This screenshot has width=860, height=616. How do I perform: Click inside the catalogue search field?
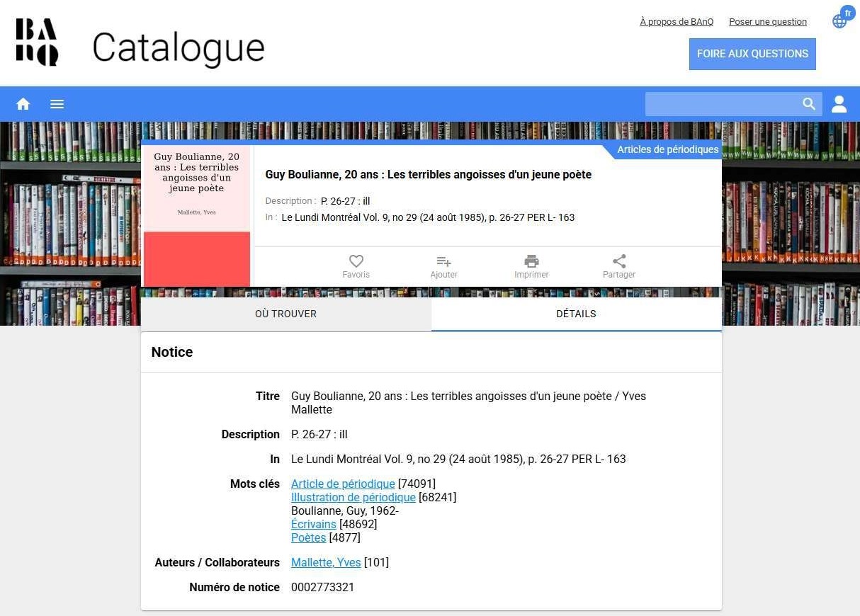(x=721, y=104)
